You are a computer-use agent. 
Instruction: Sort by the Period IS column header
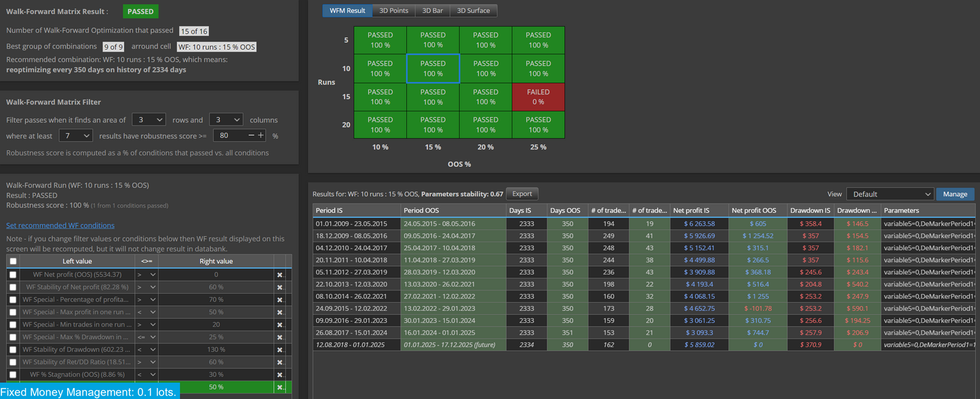[357, 210]
